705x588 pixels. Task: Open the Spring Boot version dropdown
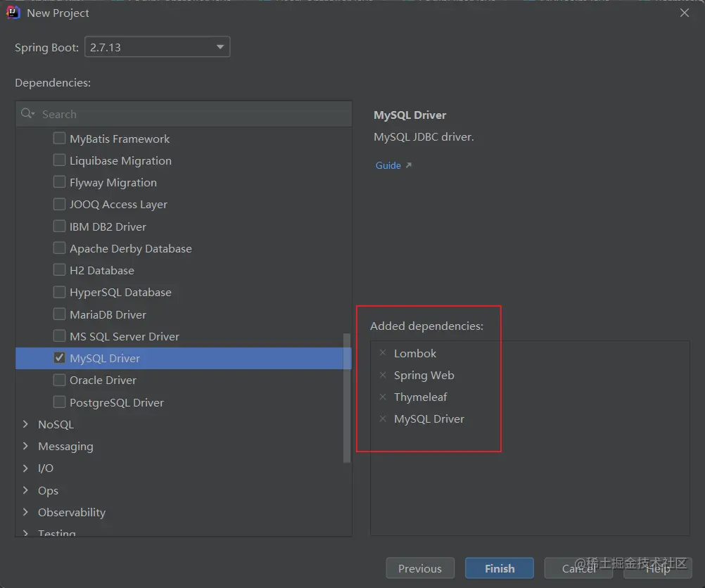click(158, 46)
